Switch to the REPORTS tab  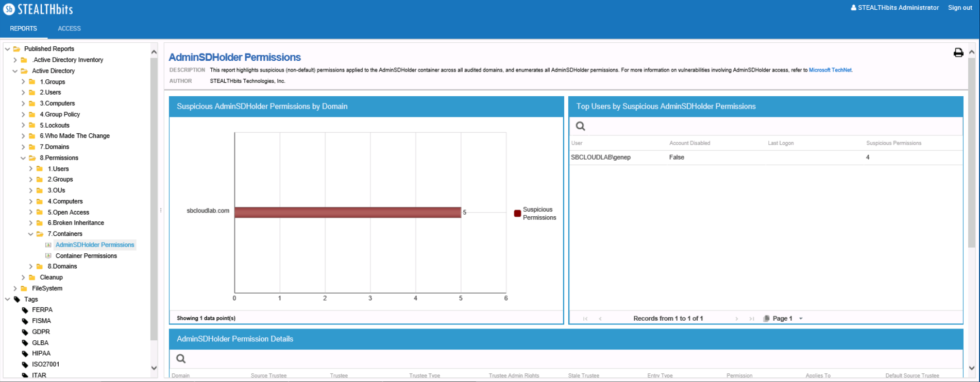click(x=23, y=28)
